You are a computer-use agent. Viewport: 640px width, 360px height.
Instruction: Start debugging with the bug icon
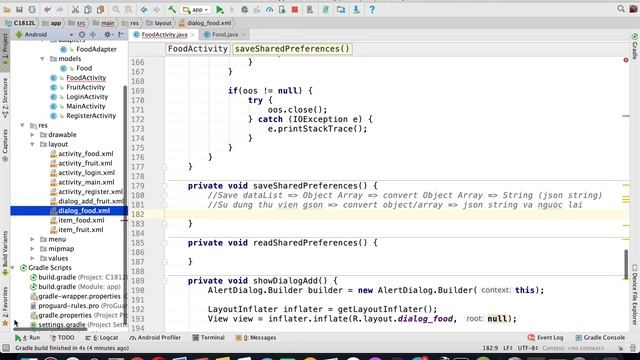[x=244, y=9]
